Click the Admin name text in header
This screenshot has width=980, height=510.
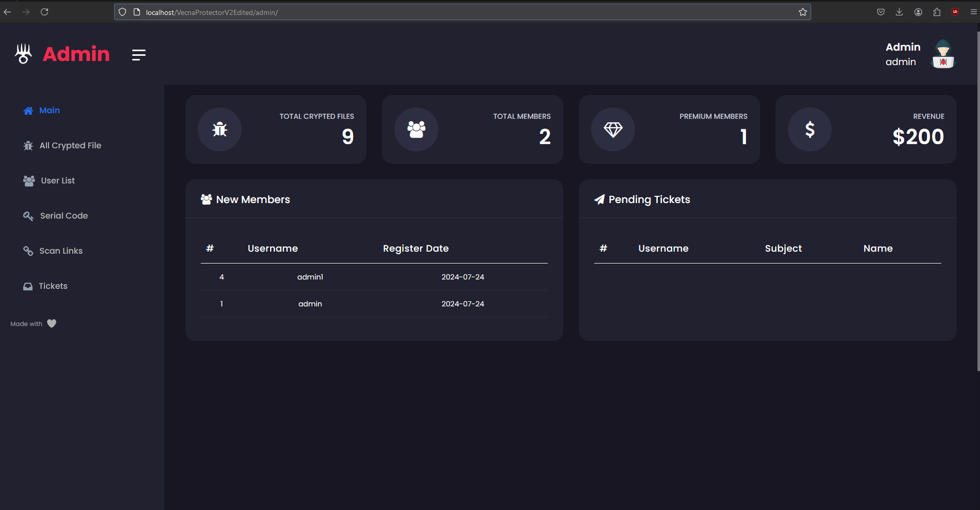click(903, 47)
